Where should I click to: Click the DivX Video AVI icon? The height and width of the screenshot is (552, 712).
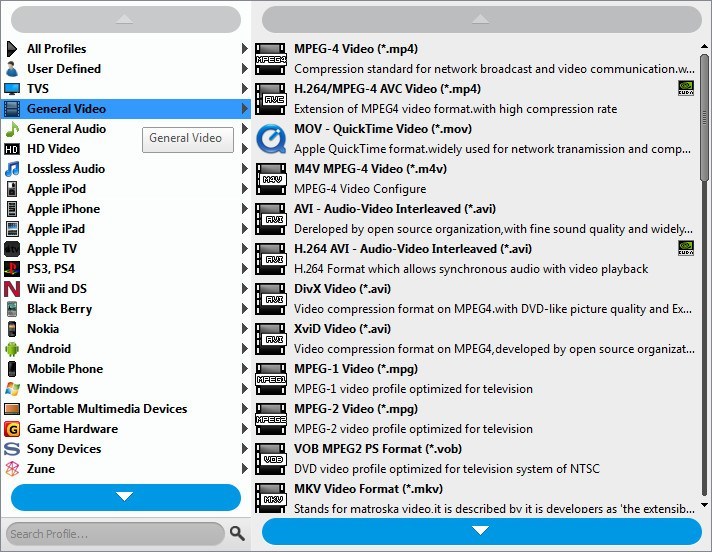[271, 299]
